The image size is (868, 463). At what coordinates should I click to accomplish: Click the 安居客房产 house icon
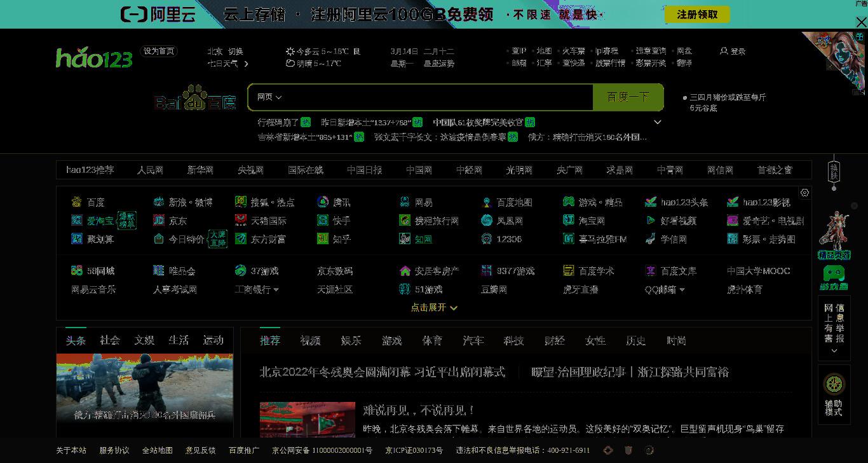point(405,271)
